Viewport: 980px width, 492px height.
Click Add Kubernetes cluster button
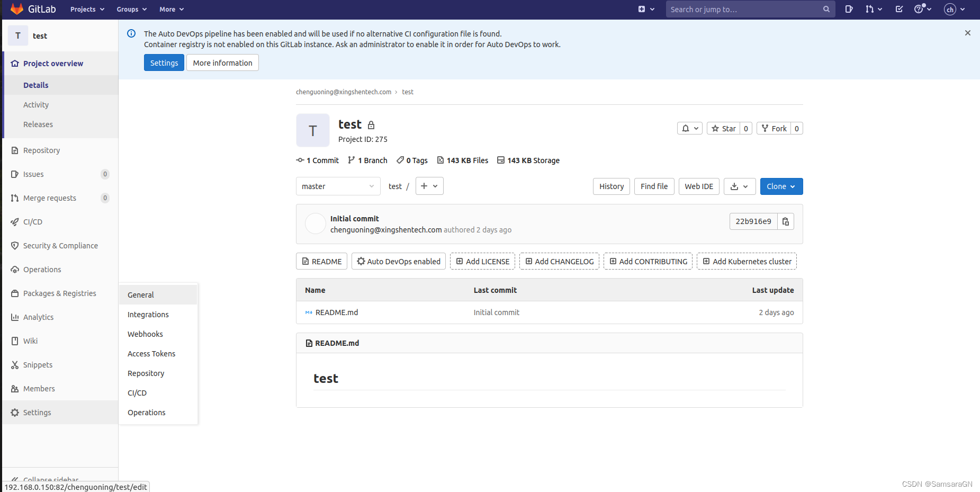pos(747,261)
